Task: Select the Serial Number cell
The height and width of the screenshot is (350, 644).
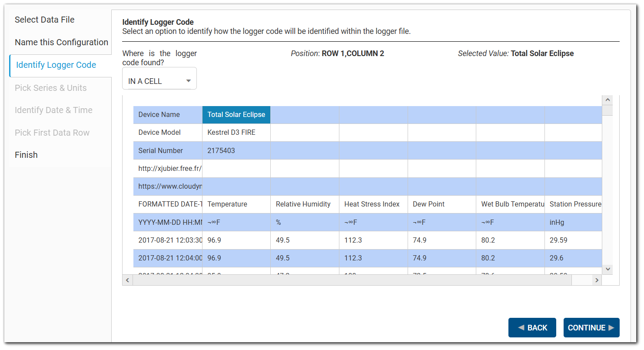Action: (168, 150)
